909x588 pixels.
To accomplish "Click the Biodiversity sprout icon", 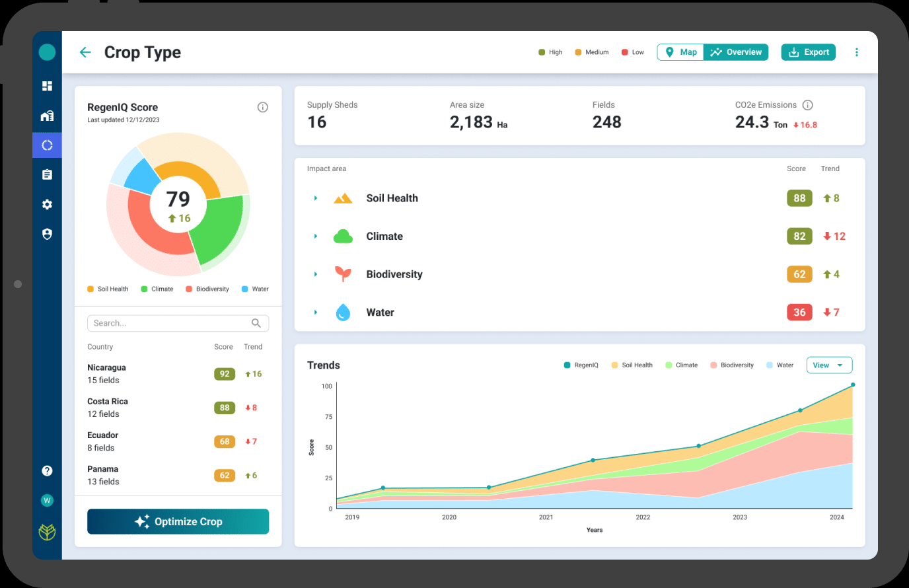I will click(x=343, y=274).
